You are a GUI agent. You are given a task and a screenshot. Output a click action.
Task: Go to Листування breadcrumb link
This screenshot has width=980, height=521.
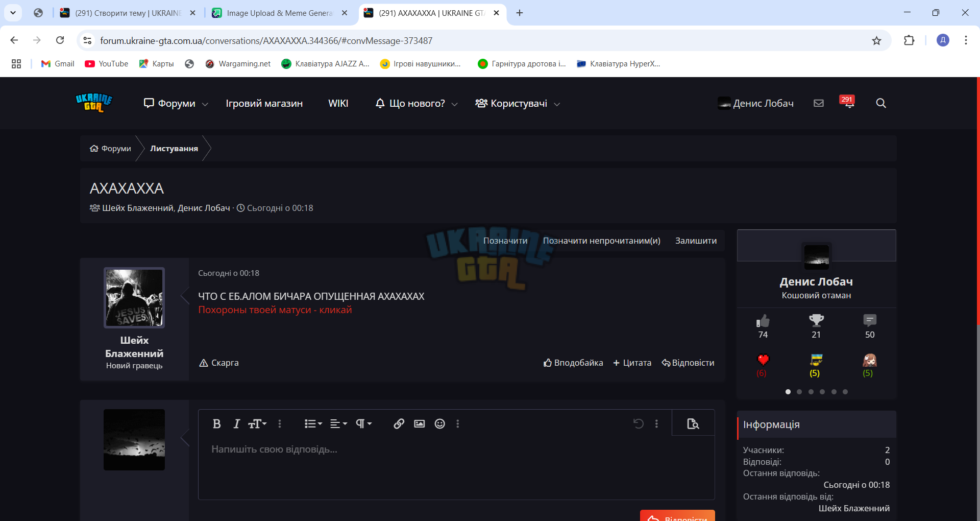pos(174,149)
